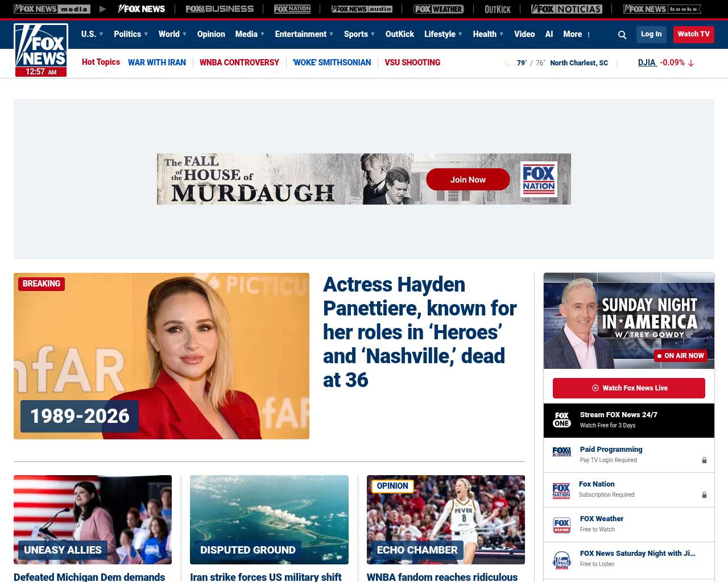Viewport: 728px width, 582px height.
Task: Open Fox Noticias from the network bar
Action: point(566,9)
